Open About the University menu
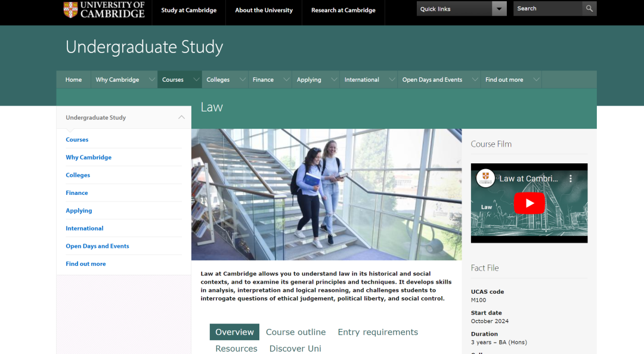The width and height of the screenshot is (644, 354). pos(264,10)
